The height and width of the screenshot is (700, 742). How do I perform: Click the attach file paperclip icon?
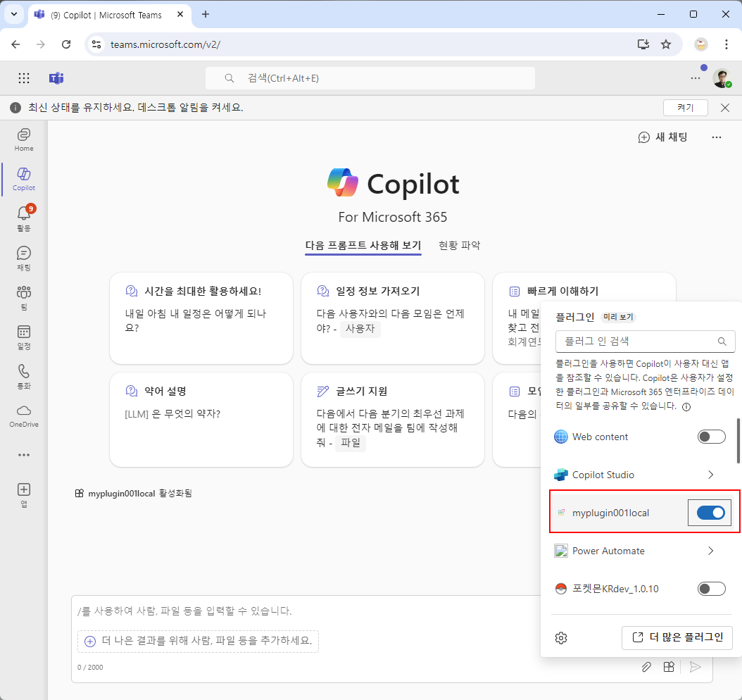pyautogui.click(x=646, y=667)
